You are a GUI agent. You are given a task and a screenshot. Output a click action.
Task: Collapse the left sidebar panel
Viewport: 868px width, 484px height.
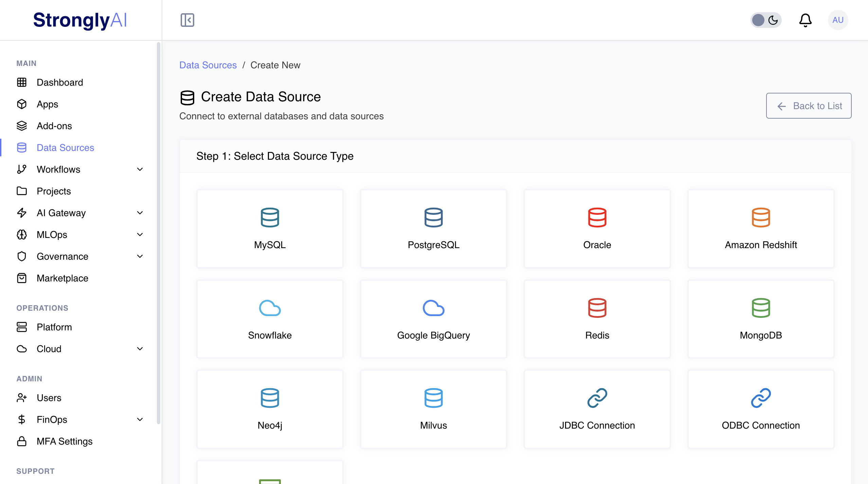click(187, 20)
